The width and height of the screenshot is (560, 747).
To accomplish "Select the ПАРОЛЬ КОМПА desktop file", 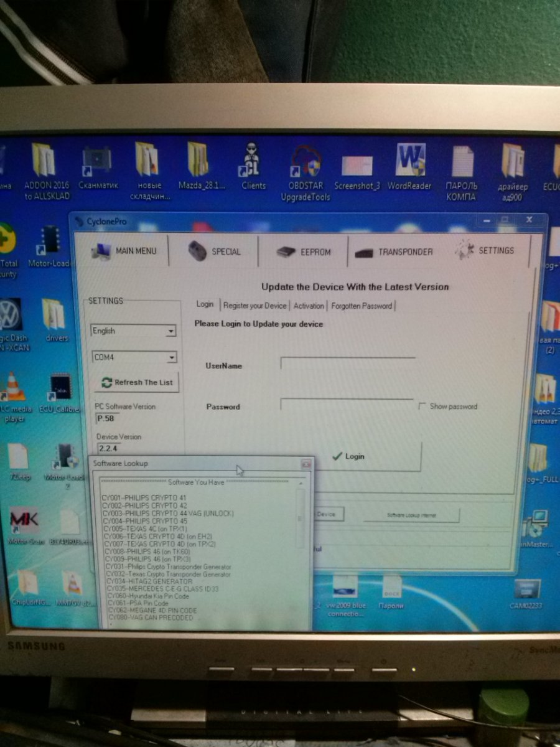I will 461,173.
